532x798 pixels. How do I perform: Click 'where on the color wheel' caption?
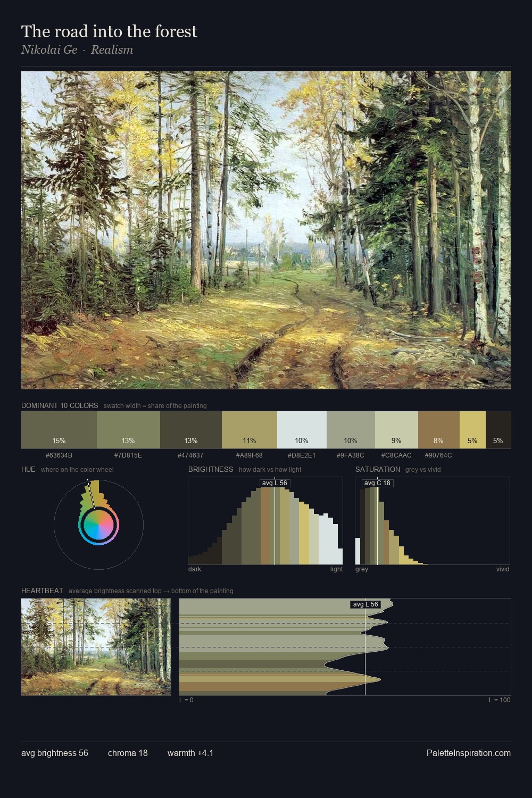tap(77, 470)
